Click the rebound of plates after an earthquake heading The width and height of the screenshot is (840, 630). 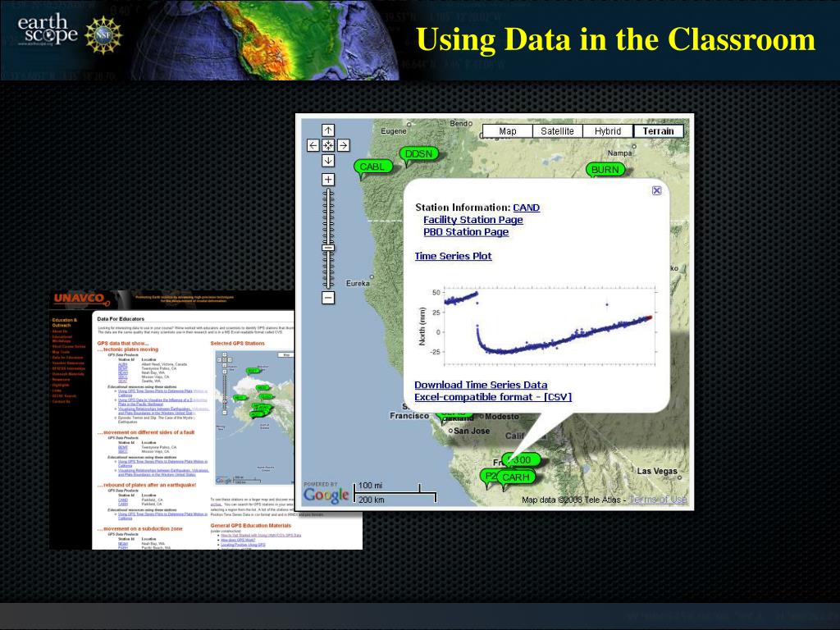pyautogui.click(x=147, y=485)
